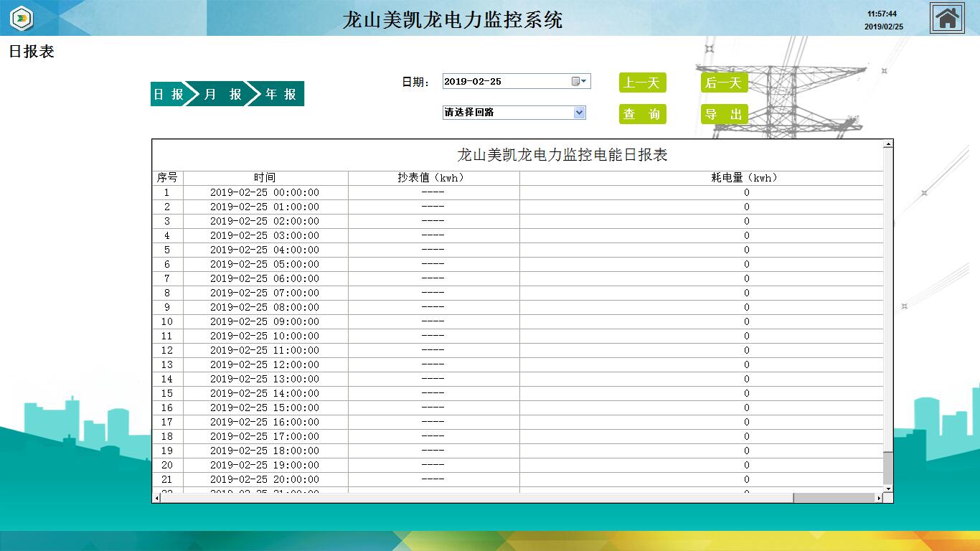Click the hexagonal logo icon at top left

click(x=22, y=18)
